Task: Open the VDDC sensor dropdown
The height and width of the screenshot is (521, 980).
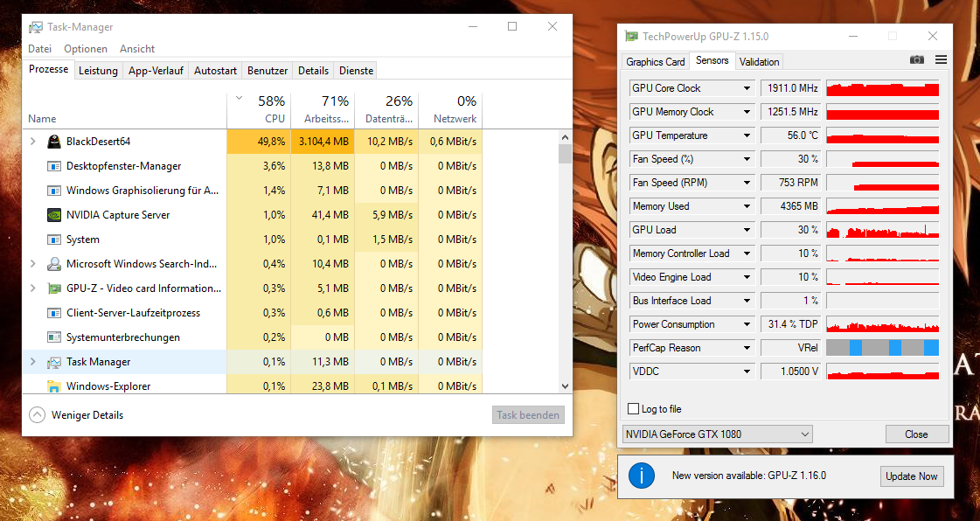Action: [747, 371]
